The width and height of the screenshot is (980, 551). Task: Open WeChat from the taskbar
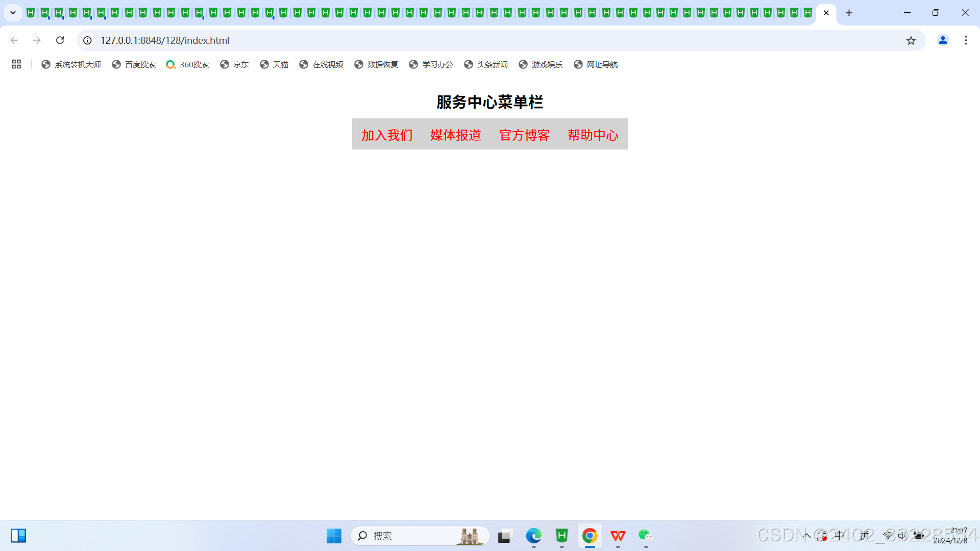point(646,536)
